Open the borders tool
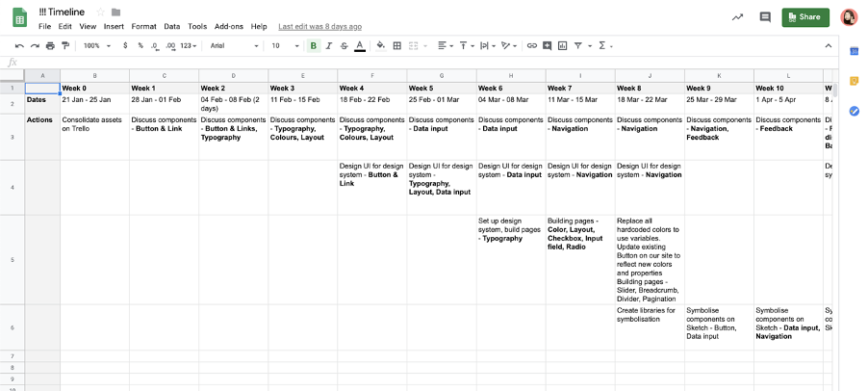 [x=396, y=45]
